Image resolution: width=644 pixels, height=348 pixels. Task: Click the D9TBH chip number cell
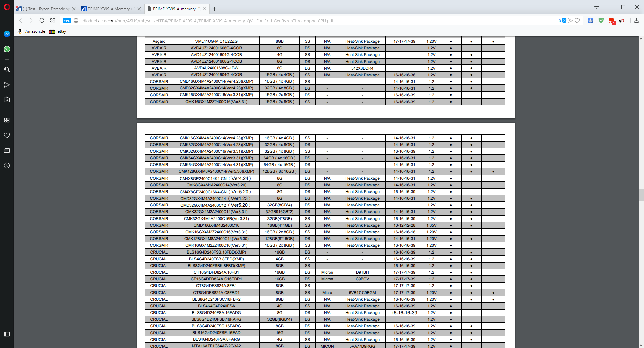[x=362, y=272]
